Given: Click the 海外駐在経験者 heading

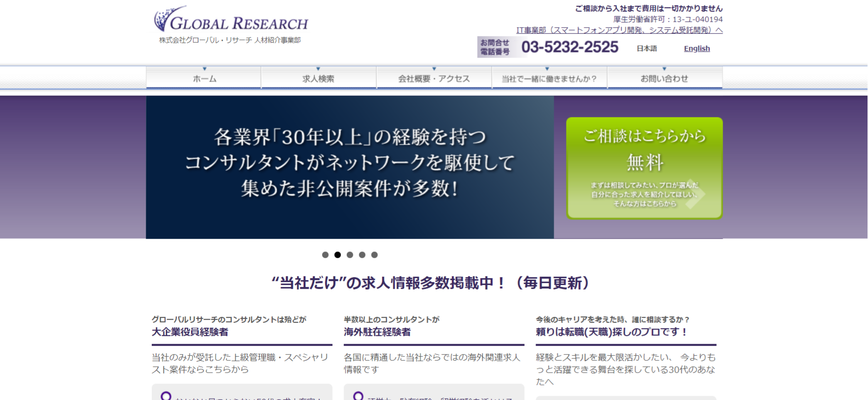Looking at the screenshot, I should (377, 332).
